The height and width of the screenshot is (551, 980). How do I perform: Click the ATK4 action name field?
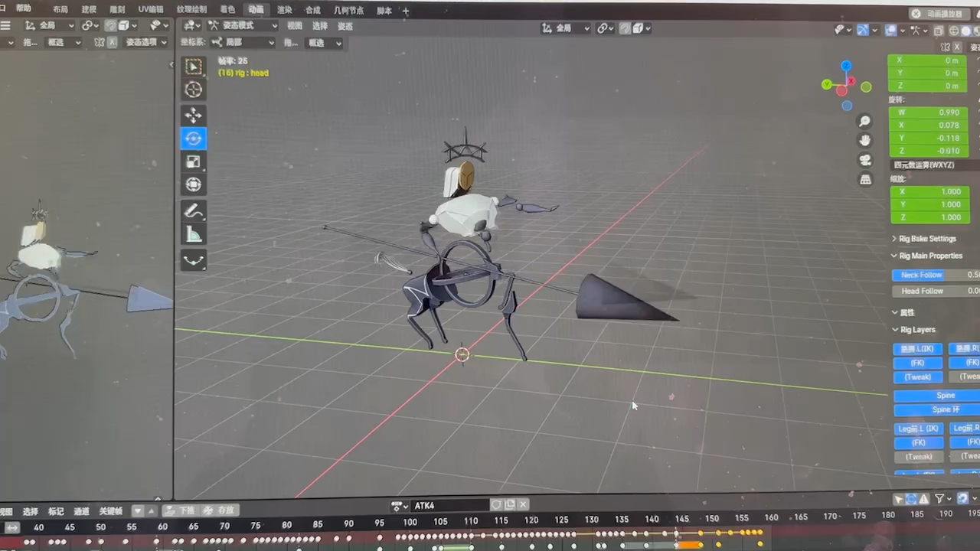point(449,506)
